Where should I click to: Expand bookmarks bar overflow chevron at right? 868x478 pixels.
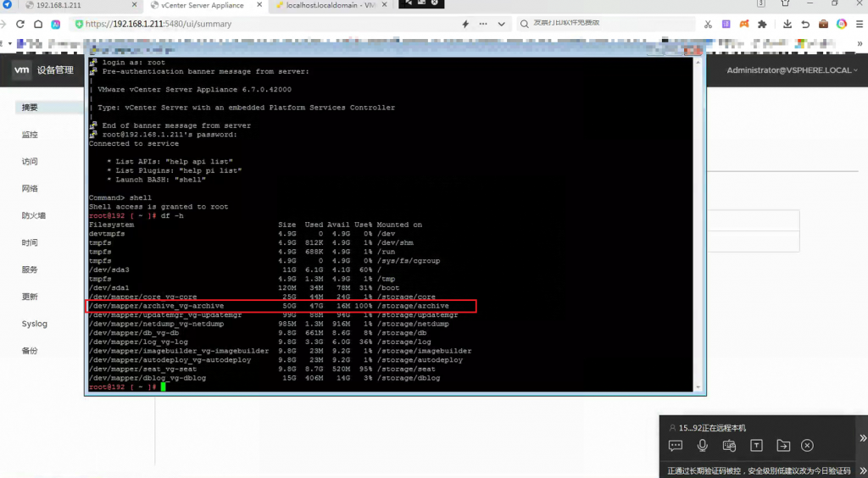click(860, 43)
